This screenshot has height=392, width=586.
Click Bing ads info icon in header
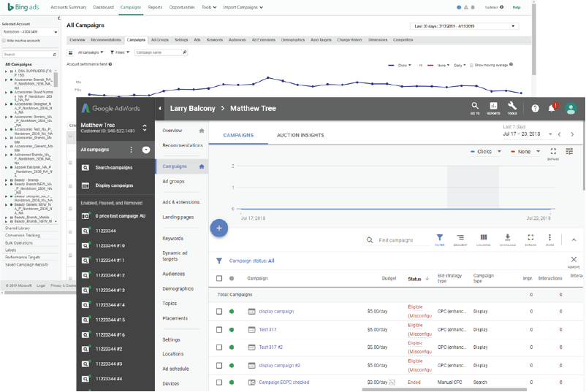(459, 7)
